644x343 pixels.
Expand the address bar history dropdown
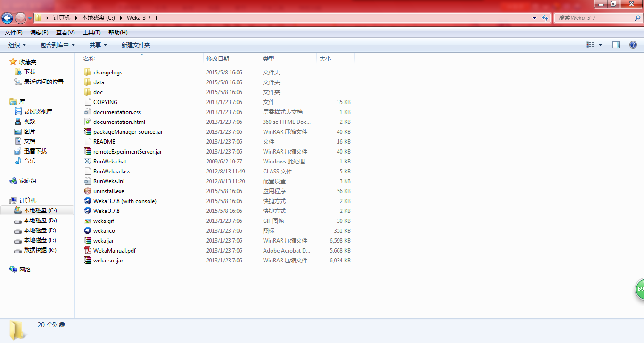534,18
